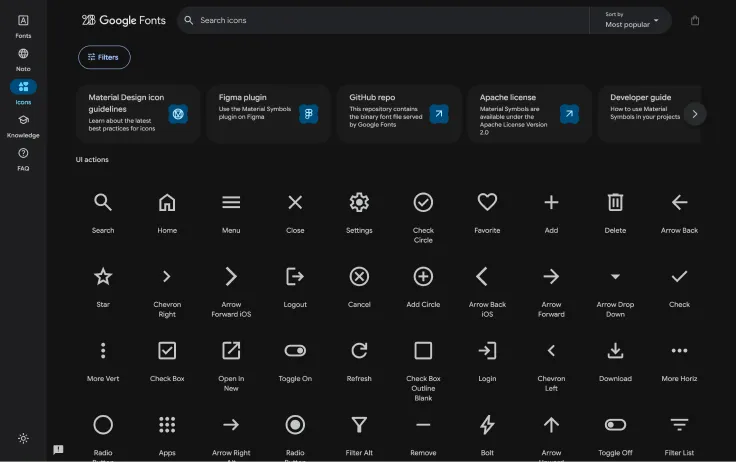Switch to the Icons sidebar tab
Image resolution: width=736 pixels, height=462 pixels.
23,92
